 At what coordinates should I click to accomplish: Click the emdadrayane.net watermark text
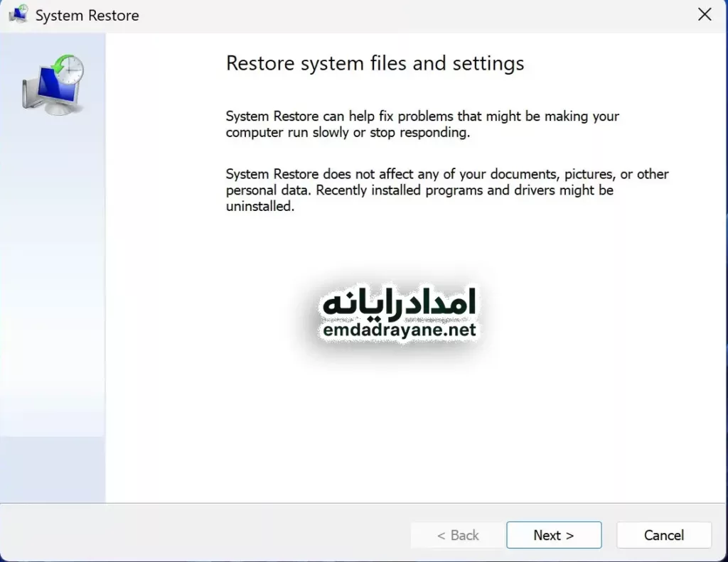tap(398, 330)
